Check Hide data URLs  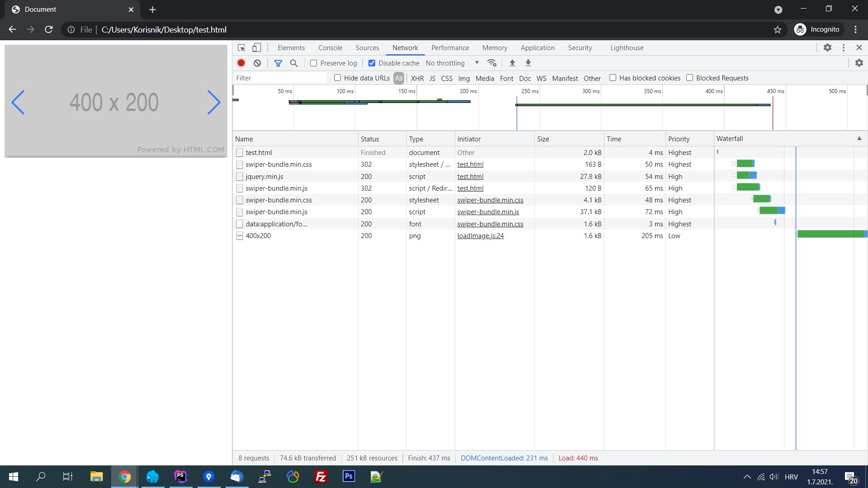(x=337, y=78)
